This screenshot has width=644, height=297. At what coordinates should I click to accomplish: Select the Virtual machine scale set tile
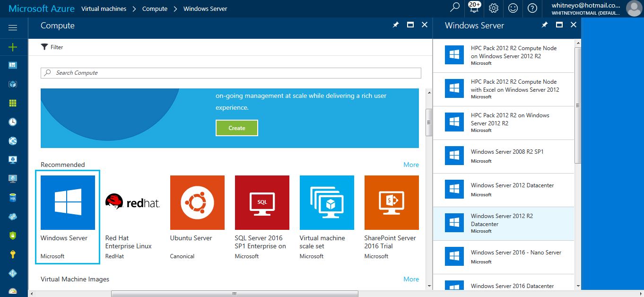327,217
